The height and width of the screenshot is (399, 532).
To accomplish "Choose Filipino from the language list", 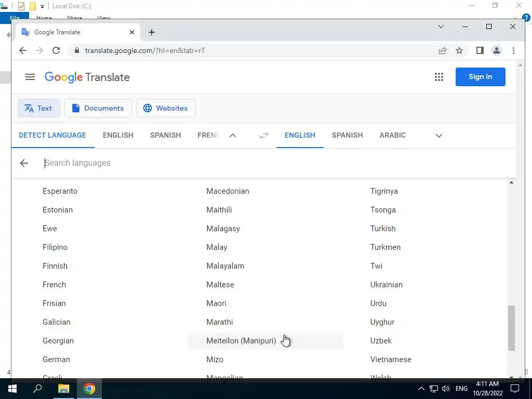I will [55, 247].
